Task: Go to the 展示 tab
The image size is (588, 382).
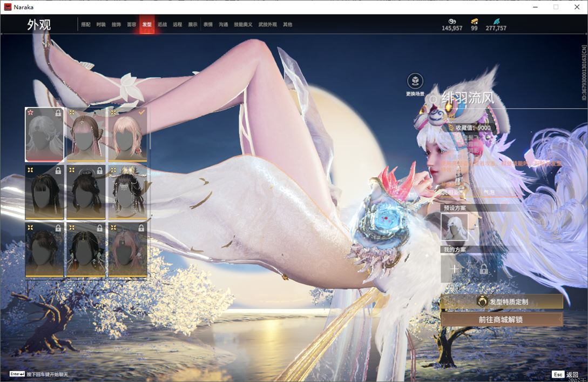Action: point(193,24)
